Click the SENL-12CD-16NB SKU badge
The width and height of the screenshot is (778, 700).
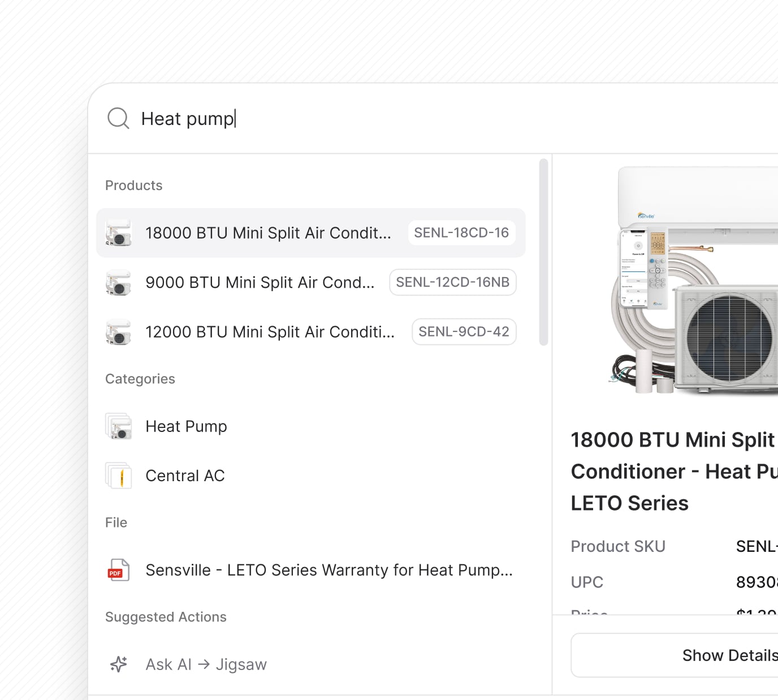(452, 282)
